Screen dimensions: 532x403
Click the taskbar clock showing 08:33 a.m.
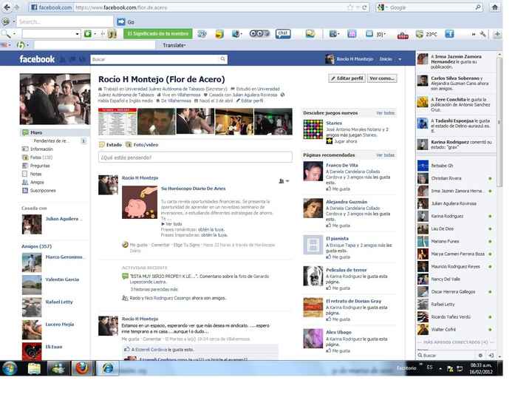click(x=481, y=368)
